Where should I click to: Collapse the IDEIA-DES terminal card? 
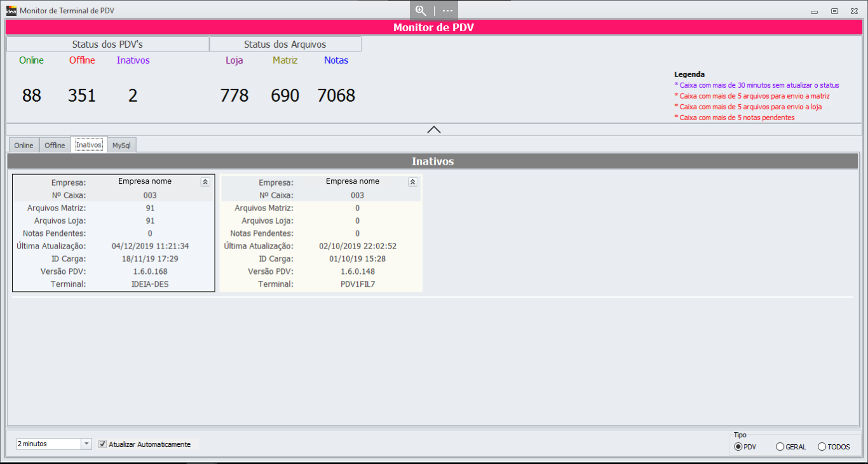click(x=205, y=182)
